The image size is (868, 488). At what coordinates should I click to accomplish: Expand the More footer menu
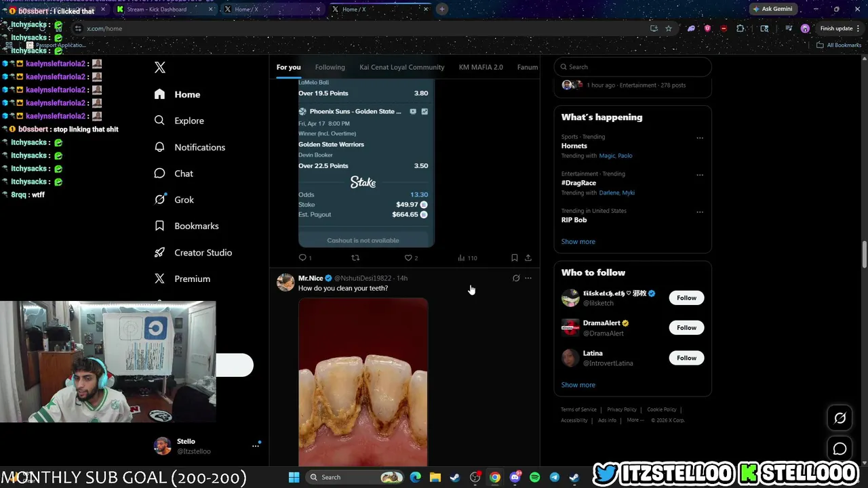coord(635,420)
